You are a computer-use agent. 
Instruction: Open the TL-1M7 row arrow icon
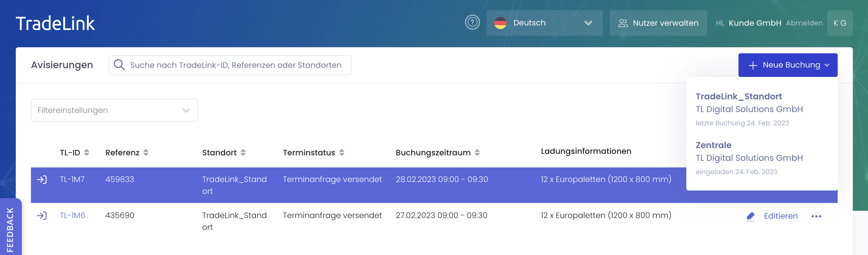(42, 179)
